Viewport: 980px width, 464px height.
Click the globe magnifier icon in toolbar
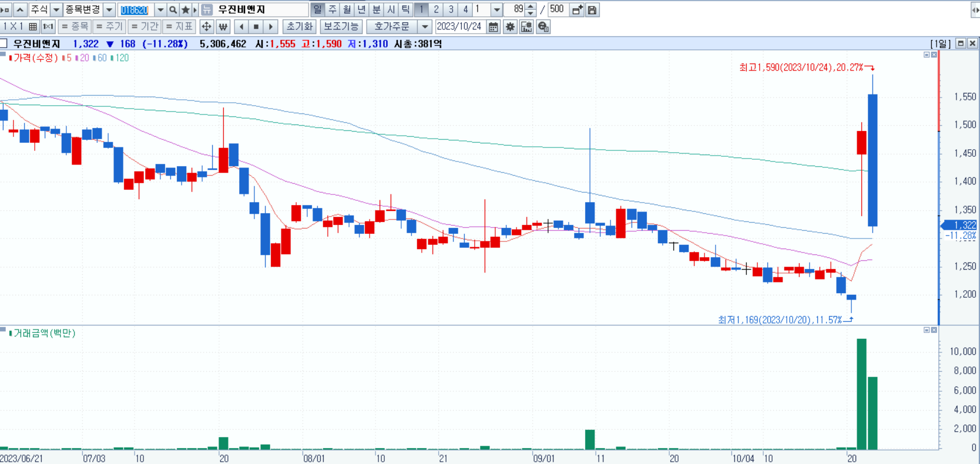(x=543, y=26)
